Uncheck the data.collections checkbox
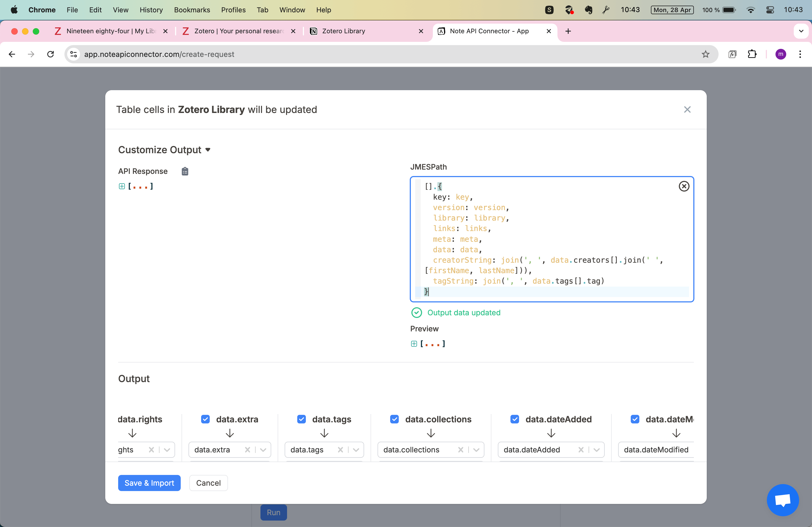 [x=394, y=419]
